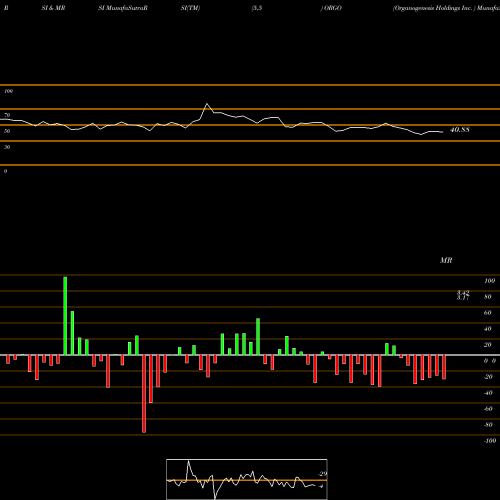500x500 pixels.
Task: Click the SI MunafaSutraR header label
Action: pos(123,8)
